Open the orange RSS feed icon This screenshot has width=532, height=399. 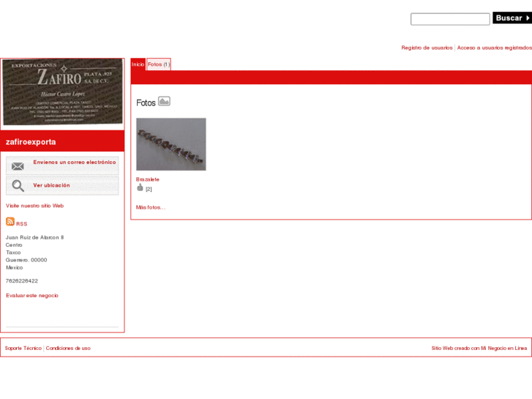click(10, 221)
